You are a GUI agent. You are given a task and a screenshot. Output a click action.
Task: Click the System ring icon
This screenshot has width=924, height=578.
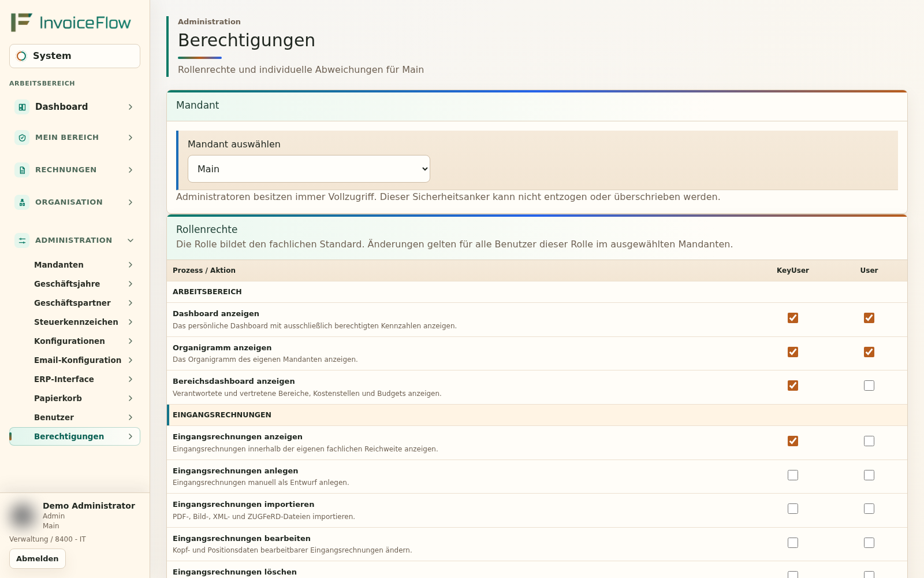coord(21,56)
